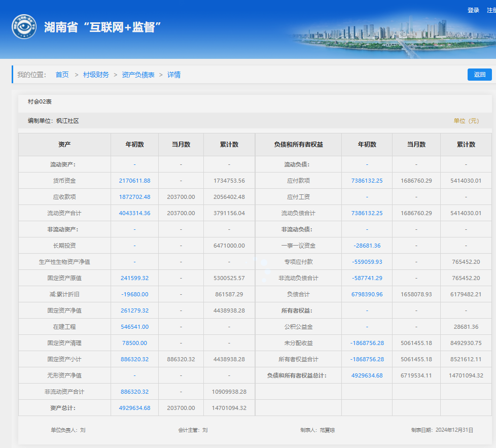Open 流动负债合计 年初数 value 7386132.25

pos(367,213)
